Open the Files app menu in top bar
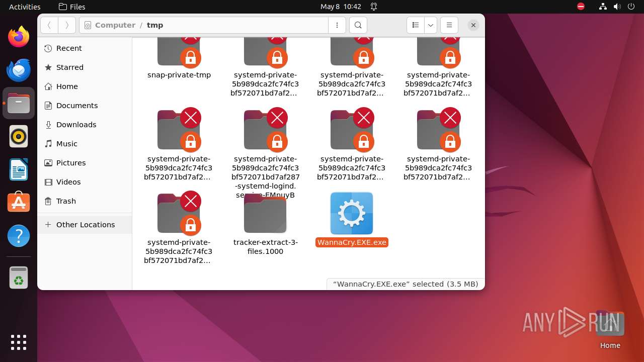 tap(72, 7)
